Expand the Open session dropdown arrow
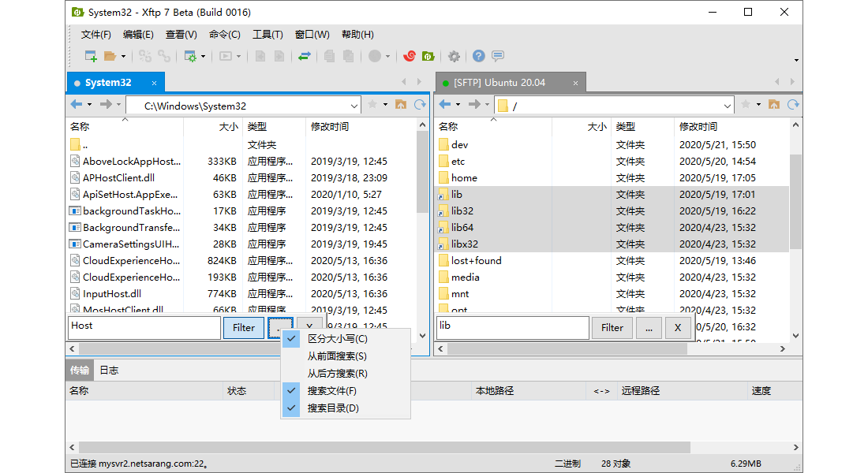The height and width of the screenshot is (473, 868). [x=123, y=57]
